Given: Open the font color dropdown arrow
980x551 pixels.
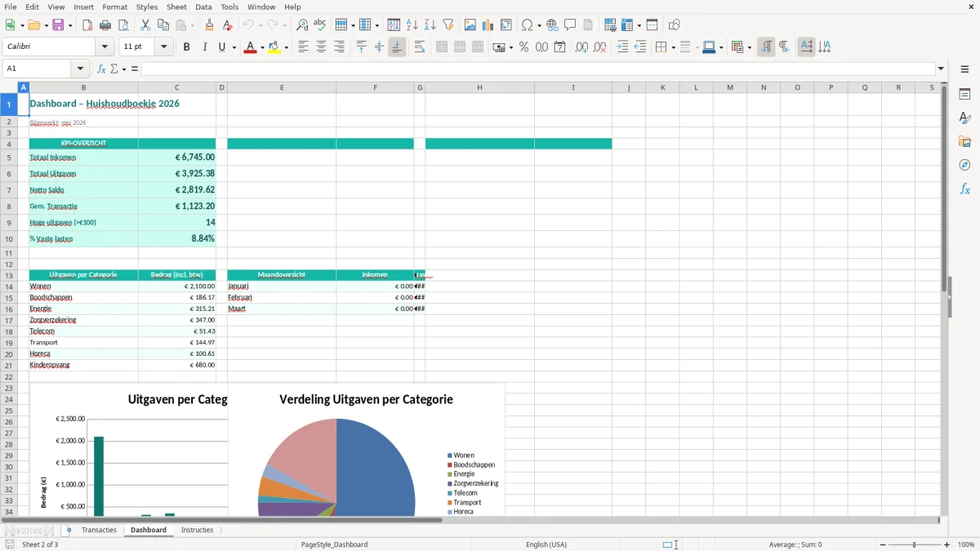Looking at the screenshot, I should (261, 47).
